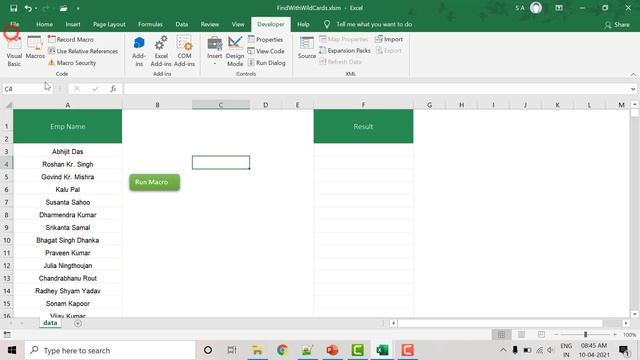Image resolution: width=640 pixels, height=360 pixels.
Task: Open the Windows Start menu
Action: (x=12, y=350)
